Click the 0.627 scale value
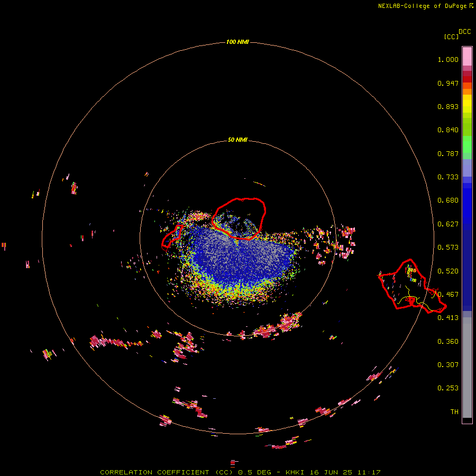The height and width of the screenshot is (476, 476). (448, 224)
